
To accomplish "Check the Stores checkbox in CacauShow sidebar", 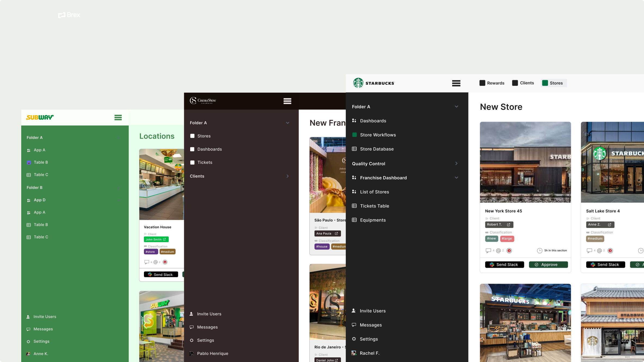I will (x=192, y=136).
